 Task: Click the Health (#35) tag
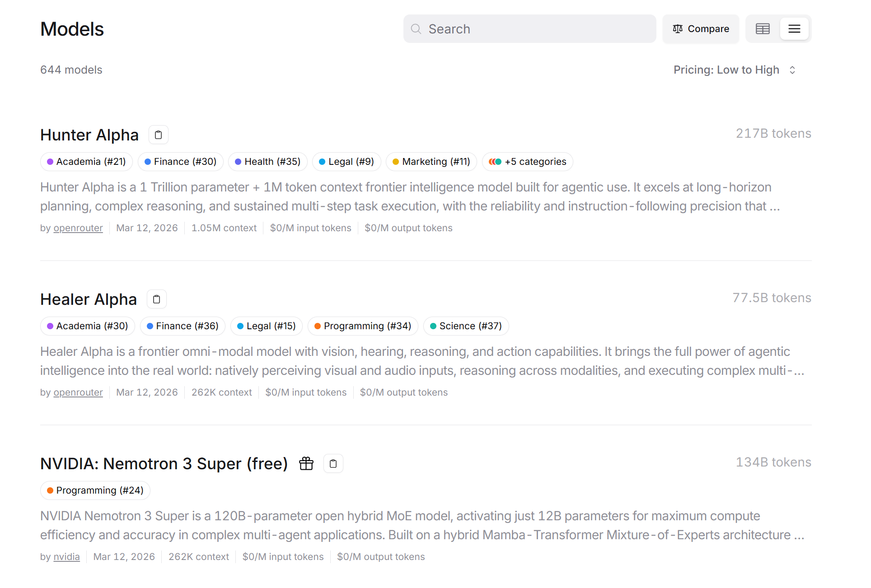pos(267,162)
